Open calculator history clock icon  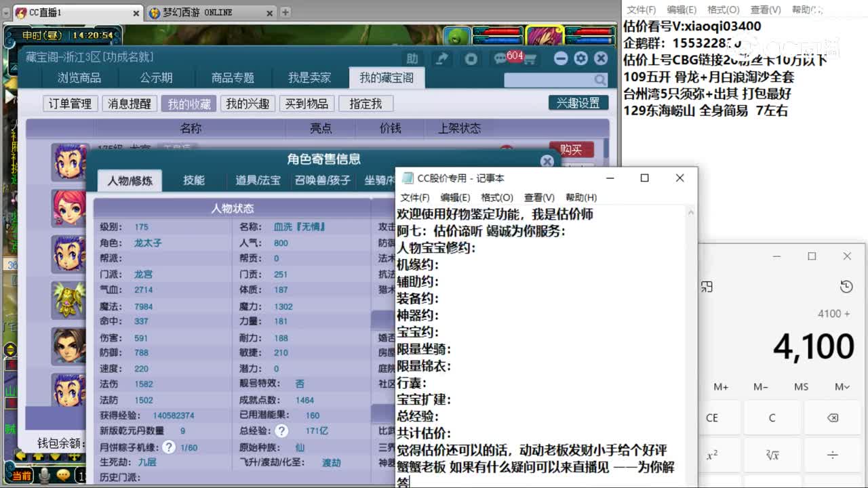point(846,287)
